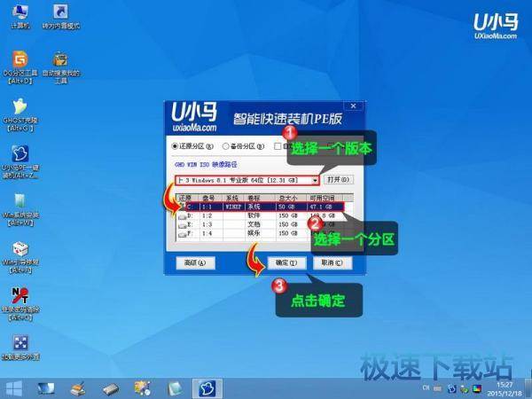
Task: Open the monitor icon on the taskbar
Action: pyautogui.click(x=46, y=389)
